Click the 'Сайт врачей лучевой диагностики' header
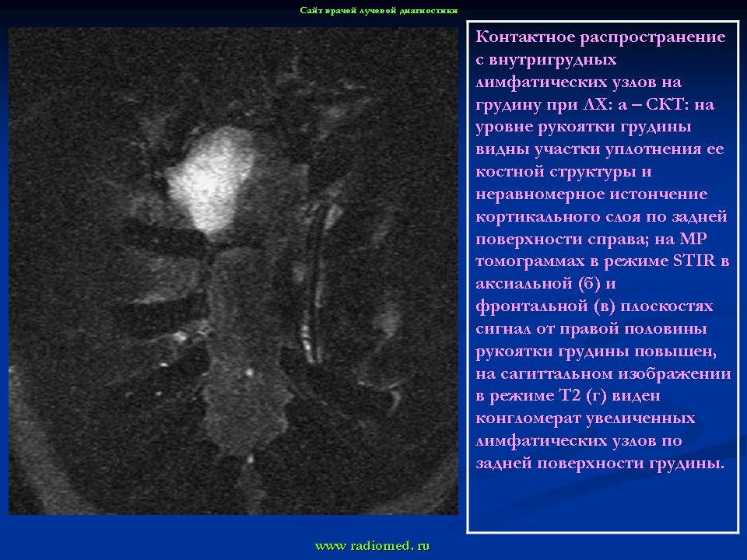 378,10
